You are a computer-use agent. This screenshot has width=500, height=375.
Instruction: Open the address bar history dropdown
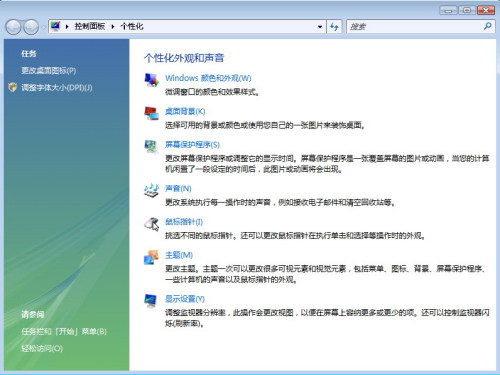click(320, 26)
